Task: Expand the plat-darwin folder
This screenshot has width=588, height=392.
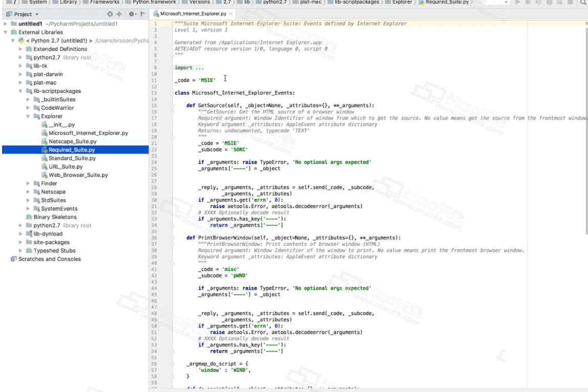Action: tap(20, 74)
